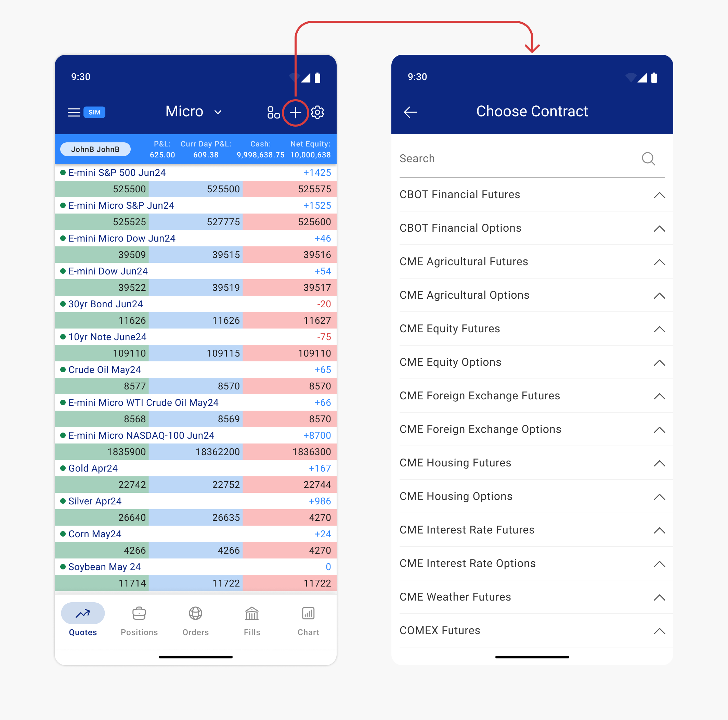Tap the plus icon to add a contract

point(296,112)
